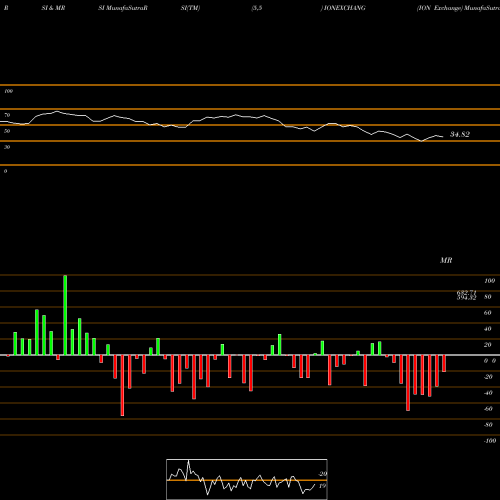The image size is (500, 500).
Task: Click the MR axis label 20
Action: [x=487, y=345]
